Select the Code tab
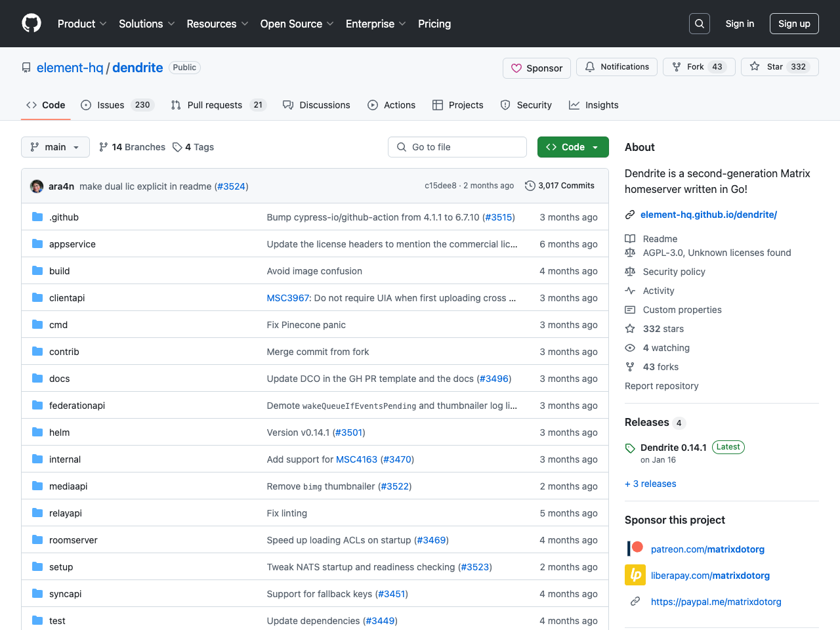This screenshot has height=630, width=840. point(46,105)
